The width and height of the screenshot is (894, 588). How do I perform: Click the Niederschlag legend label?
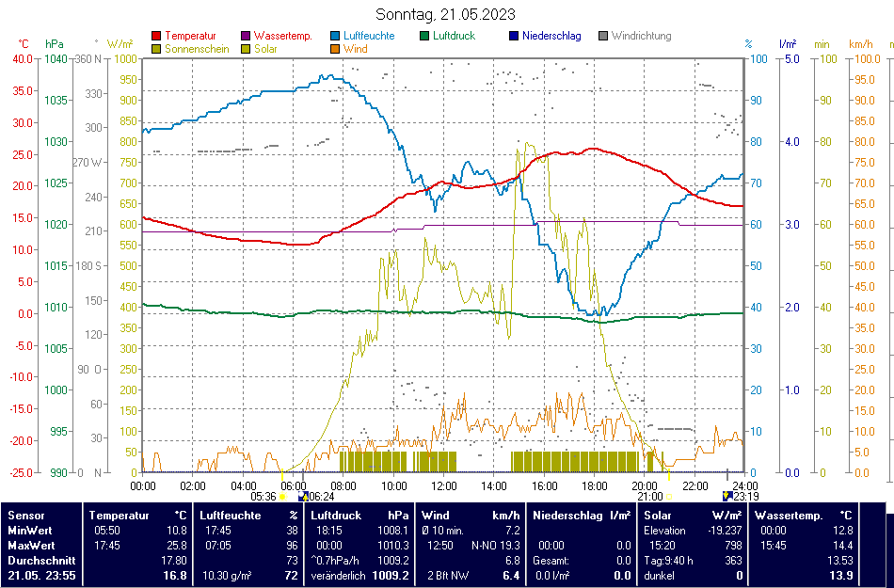click(551, 36)
